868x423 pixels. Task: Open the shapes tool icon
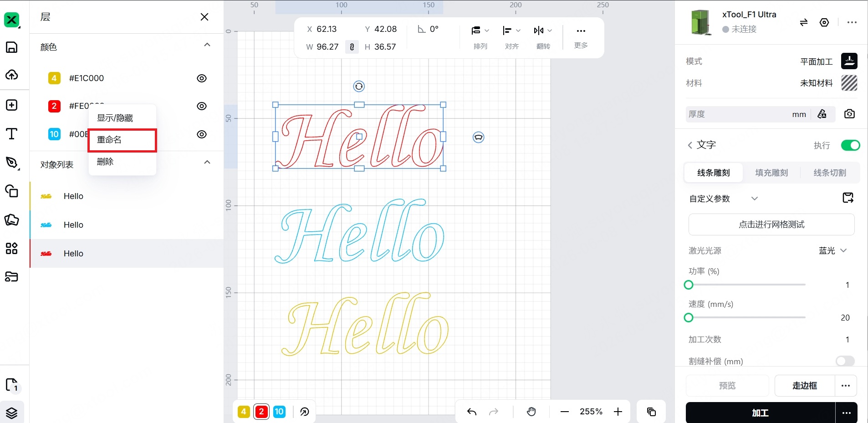11,191
